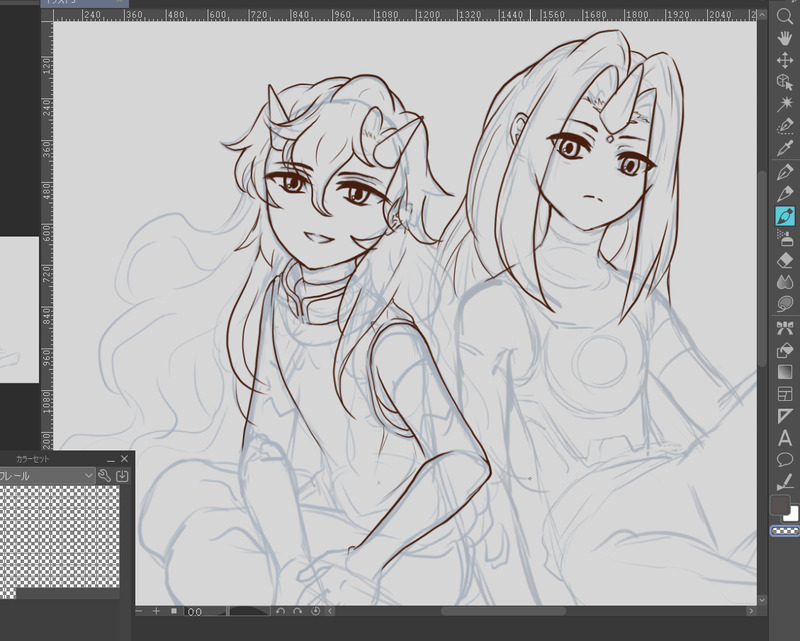The height and width of the screenshot is (641, 800).
Task: Click the highlighted Brush tool
Action: [785, 216]
